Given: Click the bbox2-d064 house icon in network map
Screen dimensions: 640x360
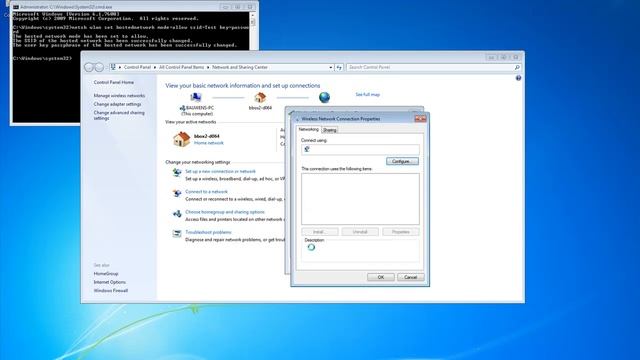Looking at the screenshot, I should (x=260, y=97).
